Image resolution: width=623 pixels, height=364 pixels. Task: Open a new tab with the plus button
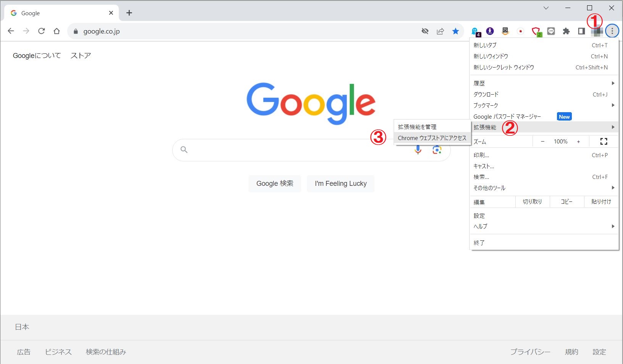pos(129,13)
